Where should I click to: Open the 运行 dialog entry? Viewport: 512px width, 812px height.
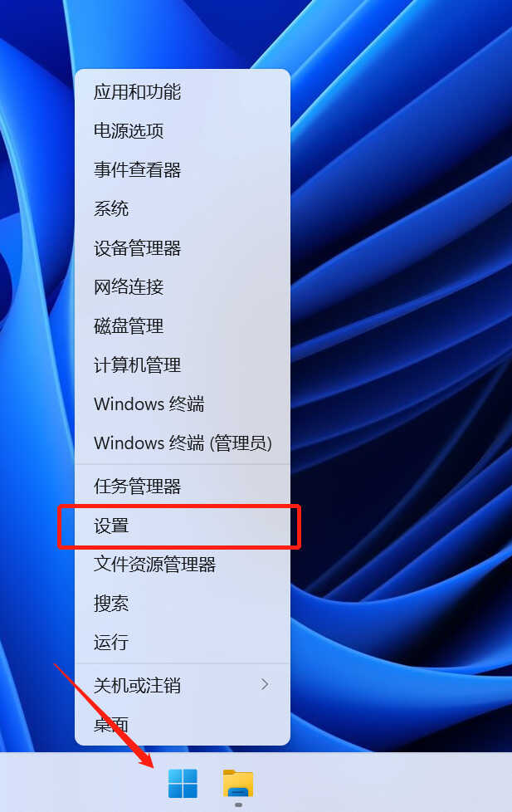(x=183, y=642)
